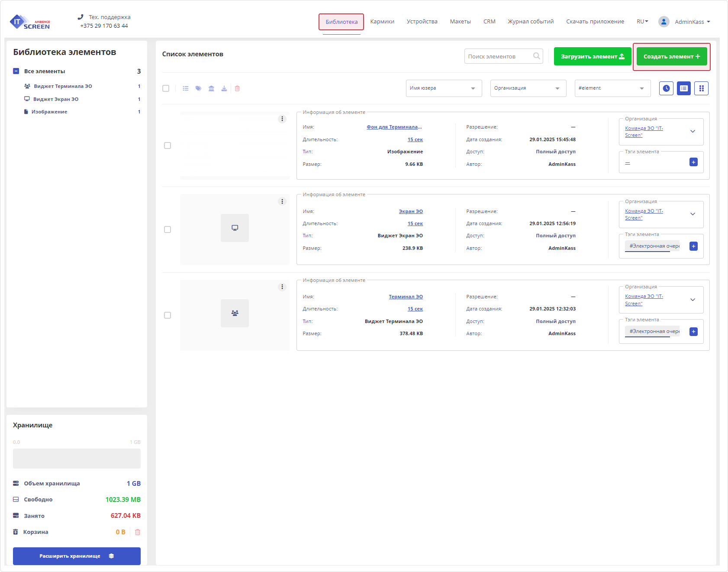Click the download icon in the list toolbar
The image size is (728, 572).
224,88
